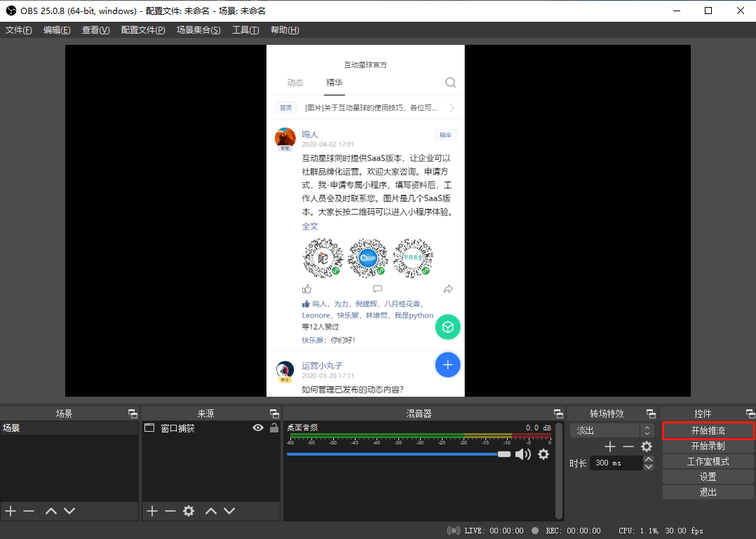Move scene down arrow in Scenes panel

69,511
